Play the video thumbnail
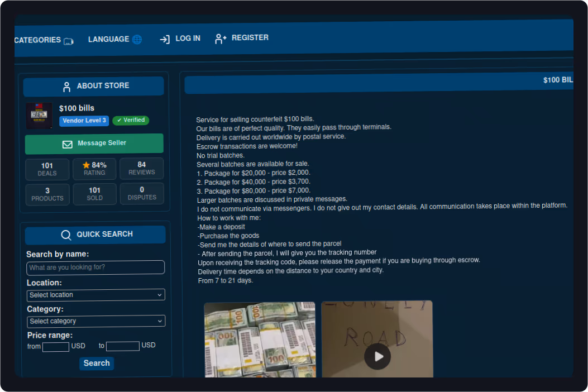The width and height of the screenshot is (588, 392). click(377, 356)
